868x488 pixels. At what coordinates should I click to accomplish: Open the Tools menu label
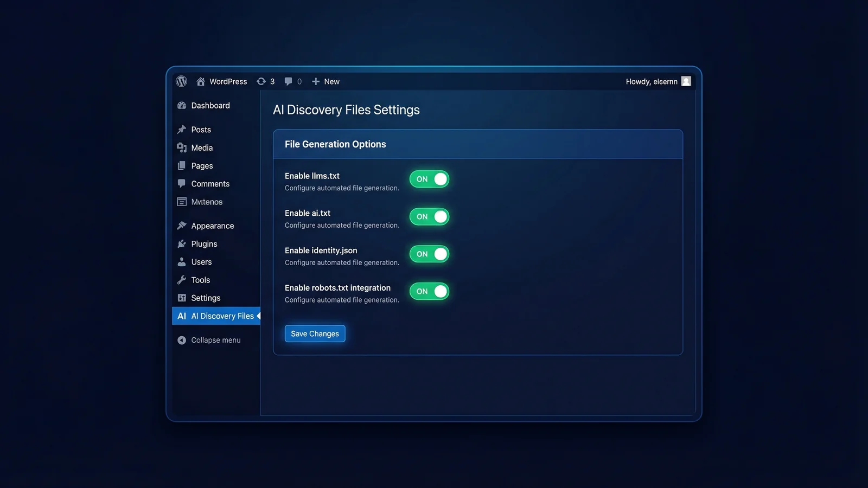[x=200, y=280]
